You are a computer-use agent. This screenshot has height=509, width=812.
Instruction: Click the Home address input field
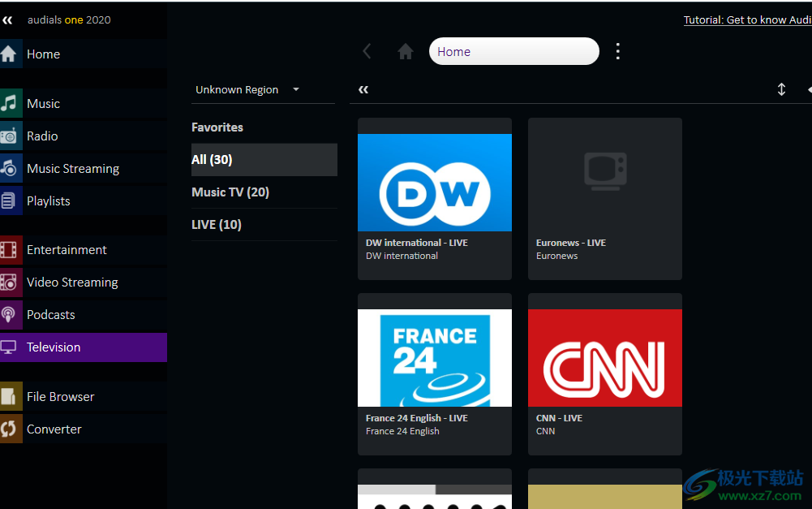pyautogui.click(x=514, y=51)
